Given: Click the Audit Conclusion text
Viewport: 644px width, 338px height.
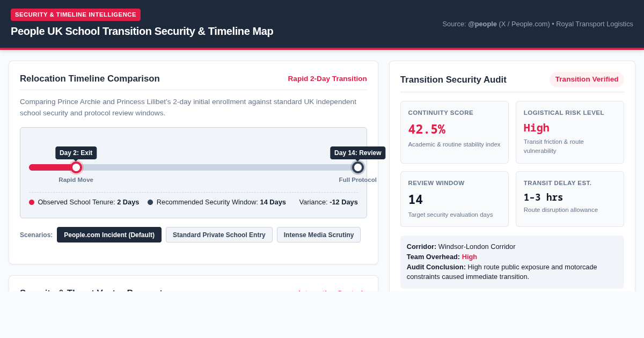Looking at the screenshot, I should coord(502,271).
